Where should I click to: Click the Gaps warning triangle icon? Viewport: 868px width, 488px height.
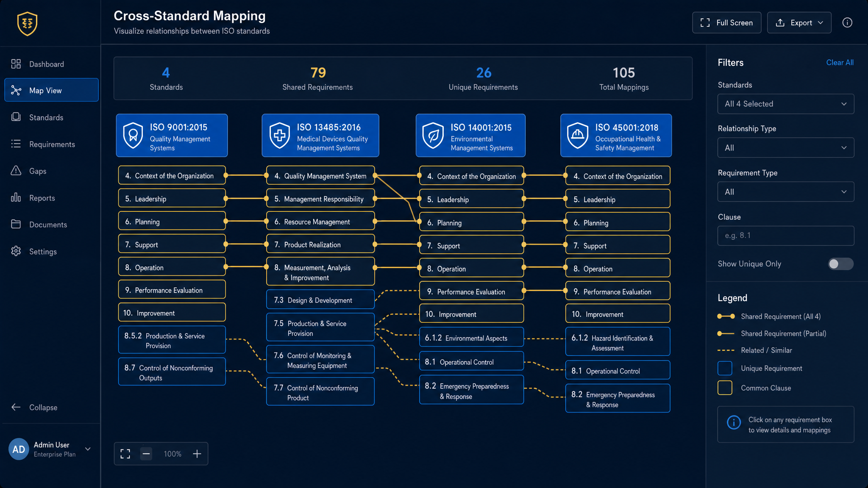(16, 171)
